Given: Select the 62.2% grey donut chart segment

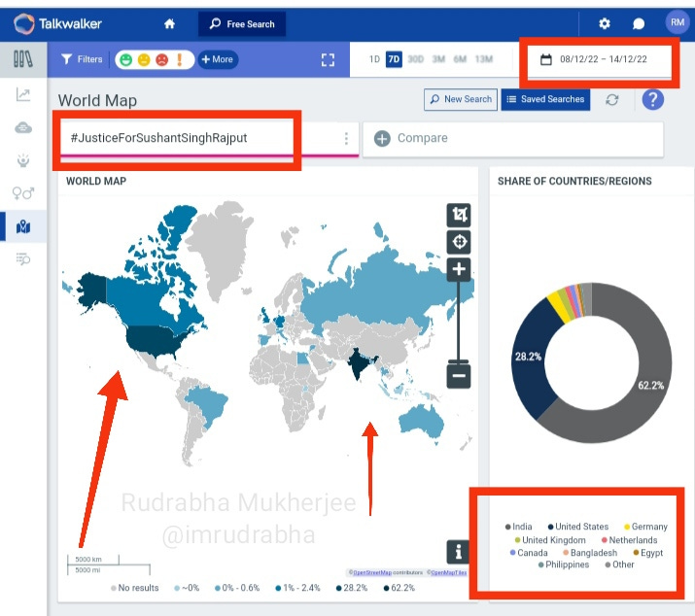Looking at the screenshot, I should tap(650, 385).
